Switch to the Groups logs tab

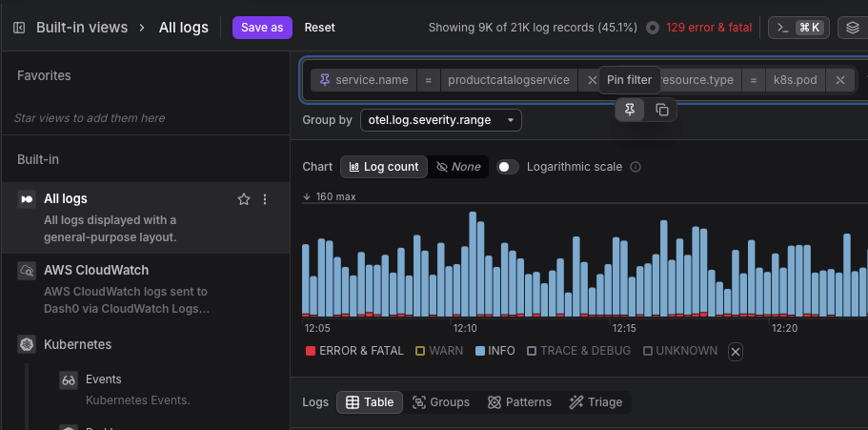[440, 402]
